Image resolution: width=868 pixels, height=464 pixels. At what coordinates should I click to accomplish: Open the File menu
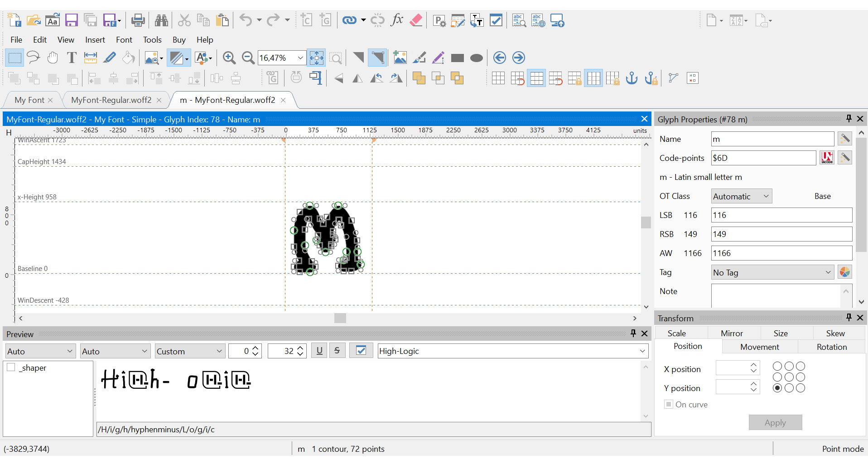click(x=16, y=40)
